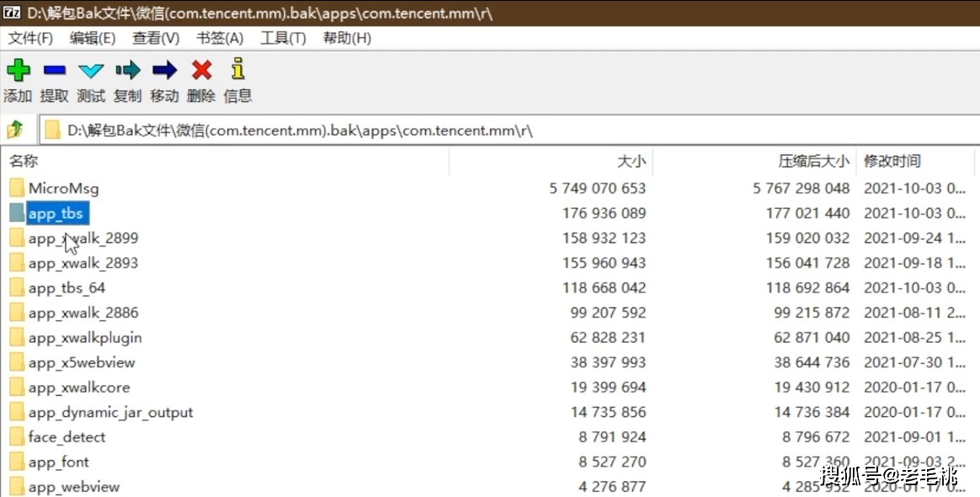Click the app_xwalk_2899 folder icon

tap(17, 238)
